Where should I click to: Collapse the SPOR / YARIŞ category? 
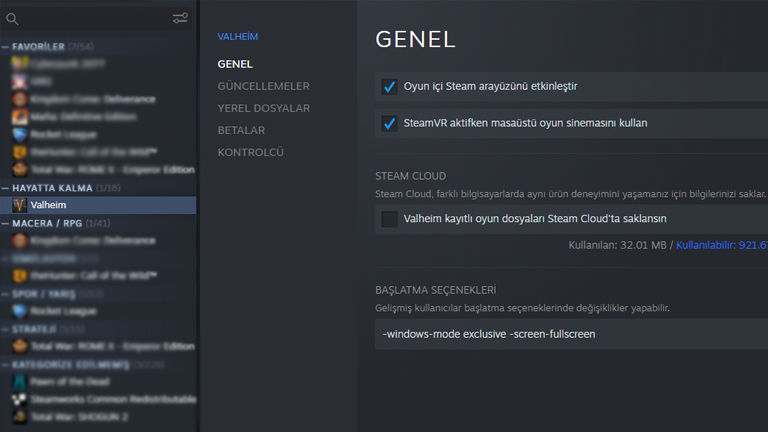(5, 294)
